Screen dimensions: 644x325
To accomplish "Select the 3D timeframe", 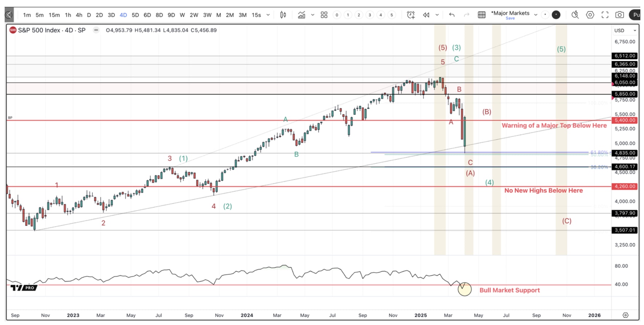I will [111, 15].
